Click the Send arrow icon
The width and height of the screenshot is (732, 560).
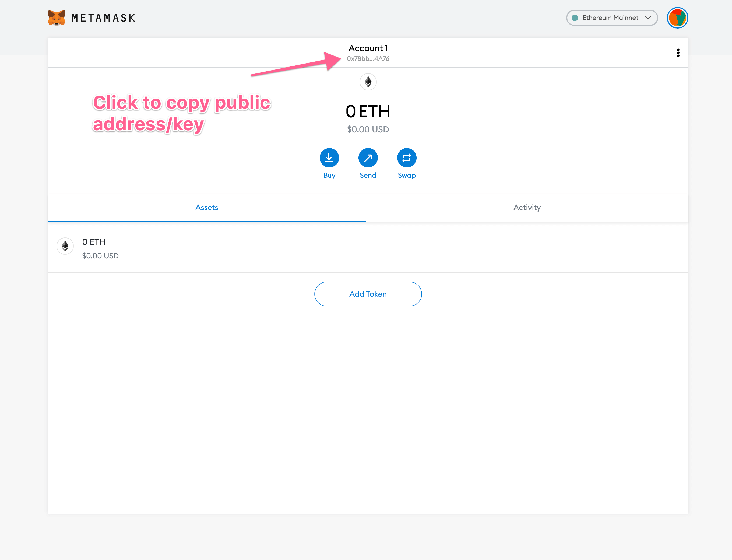click(368, 158)
